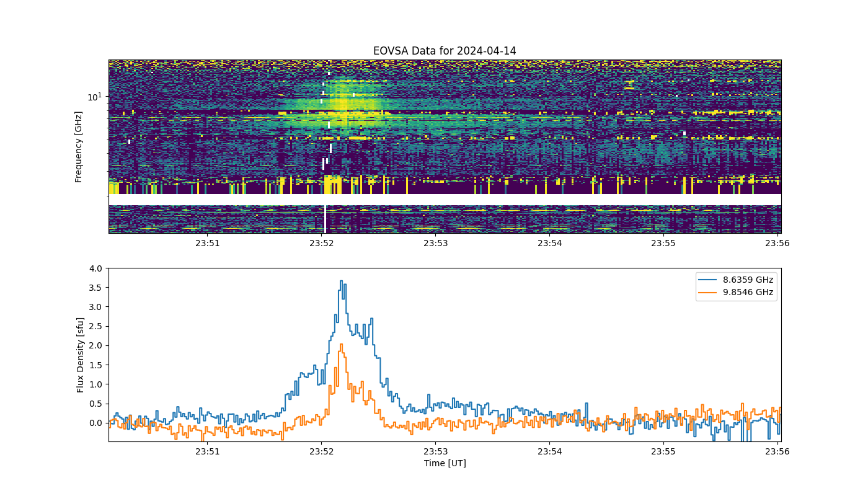Click the orange line sample in legend
Image resolution: width=868 pixels, height=496 pixels.
[x=709, y=293]
